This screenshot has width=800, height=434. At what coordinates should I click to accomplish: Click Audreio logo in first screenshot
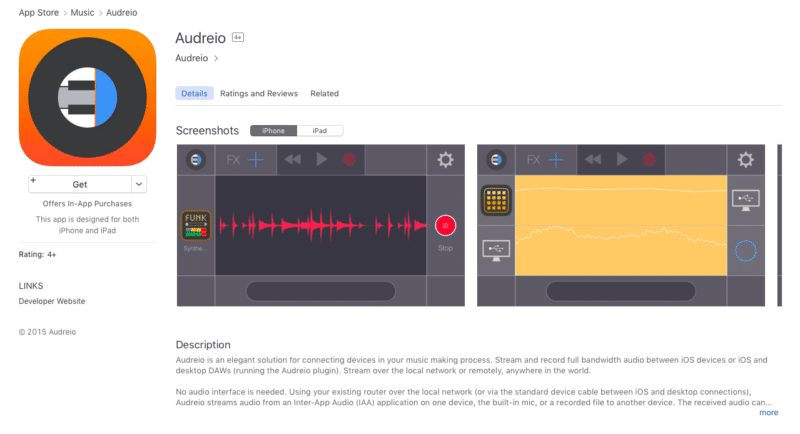pos(196,160)
